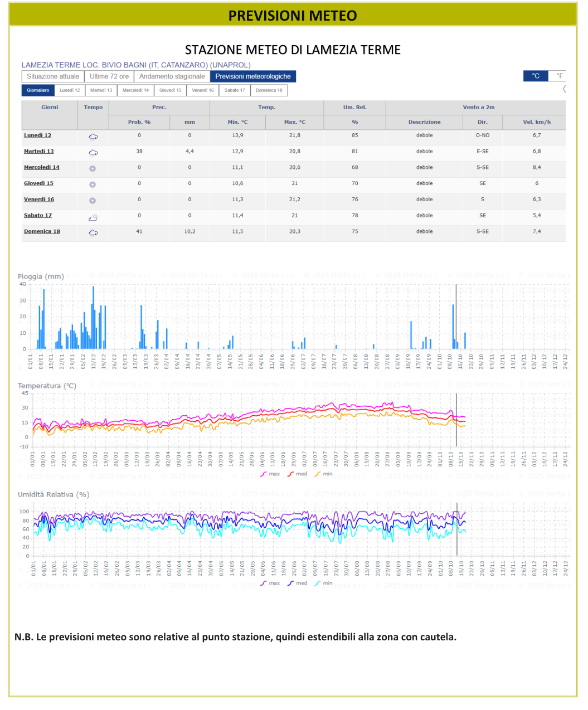Follow the Giovedì 15 link in the table
The width and height of the screenshot is (588, 710).
tap(38, 183)
